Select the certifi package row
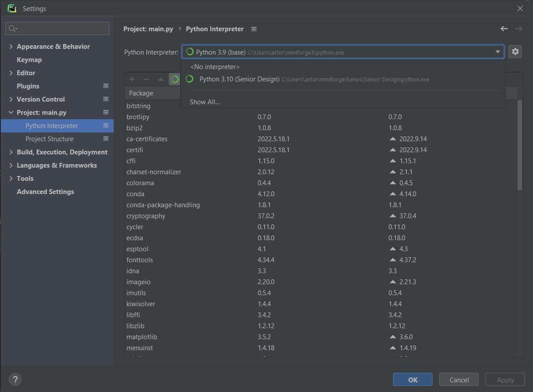This screenshot has height=392, width=533. coord(321,150)
